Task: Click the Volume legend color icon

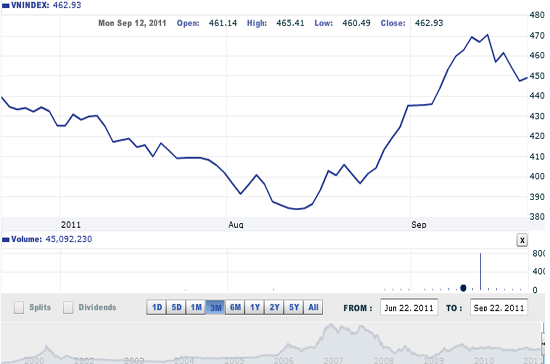Action: coord(6,240)
